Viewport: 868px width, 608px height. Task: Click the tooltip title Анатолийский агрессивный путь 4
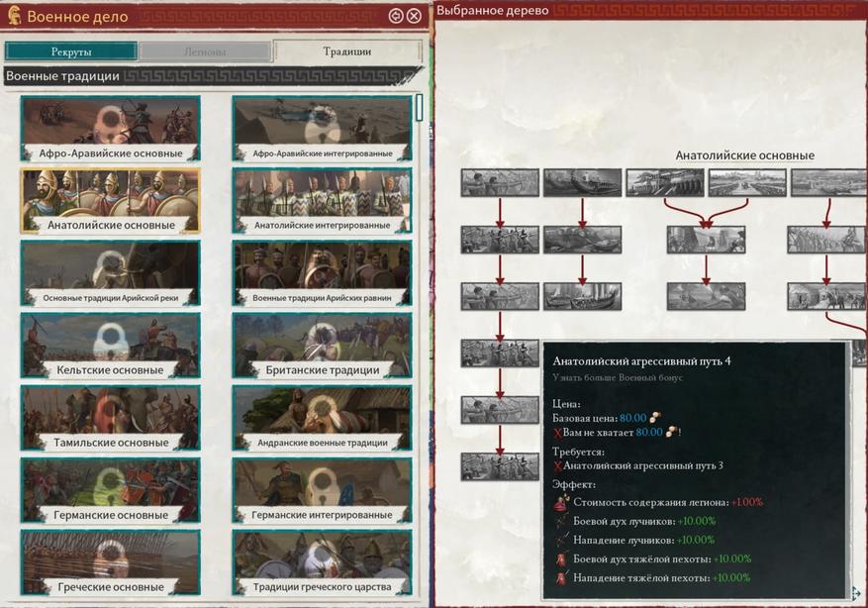[641, 361]
